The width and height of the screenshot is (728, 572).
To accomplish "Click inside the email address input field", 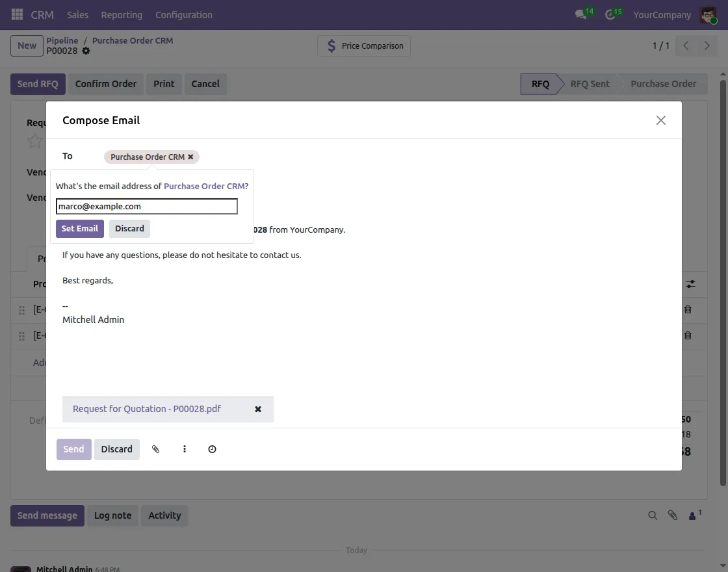I will 146,206.
